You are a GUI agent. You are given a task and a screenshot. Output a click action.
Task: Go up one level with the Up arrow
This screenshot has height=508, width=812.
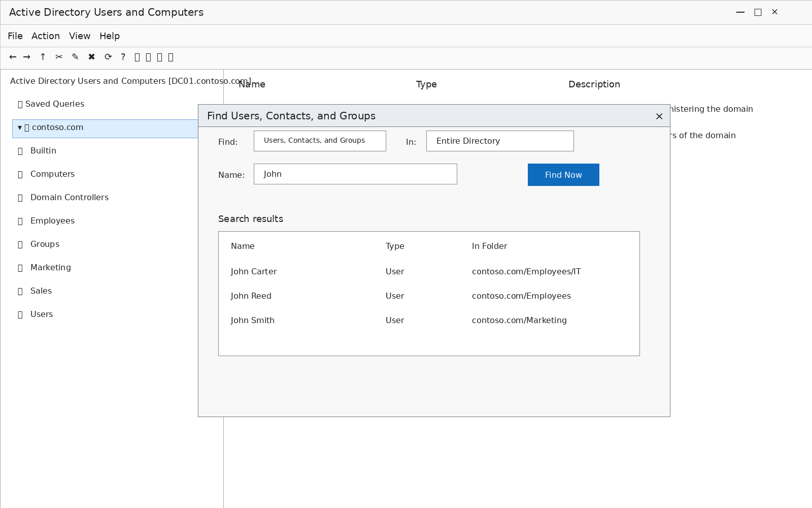(x=43, y=57)
